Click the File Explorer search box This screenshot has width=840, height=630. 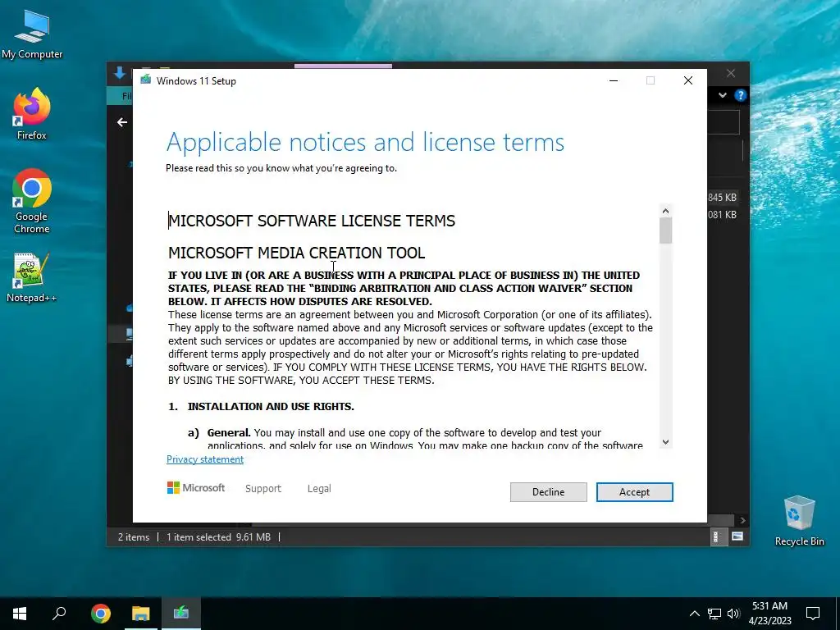[x=724, y=123]
